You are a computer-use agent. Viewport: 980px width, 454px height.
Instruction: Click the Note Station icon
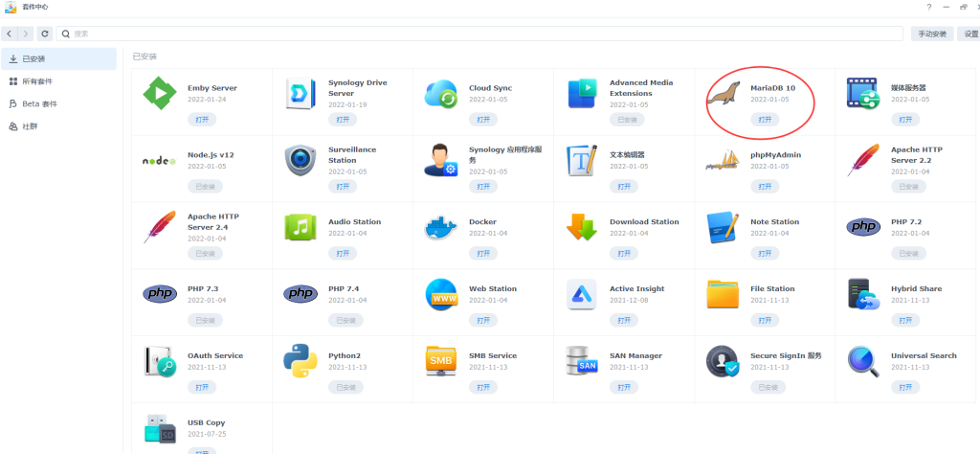click(724, 228)
